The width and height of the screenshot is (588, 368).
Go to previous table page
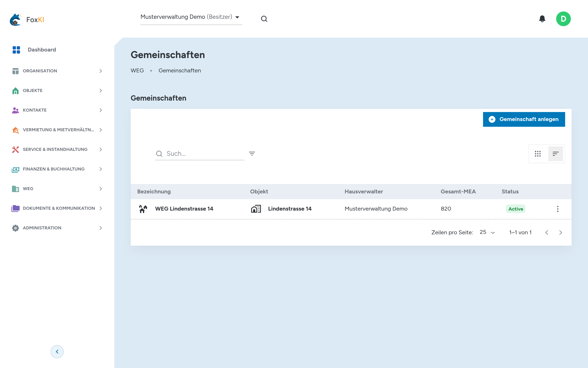tap(547, 232)
